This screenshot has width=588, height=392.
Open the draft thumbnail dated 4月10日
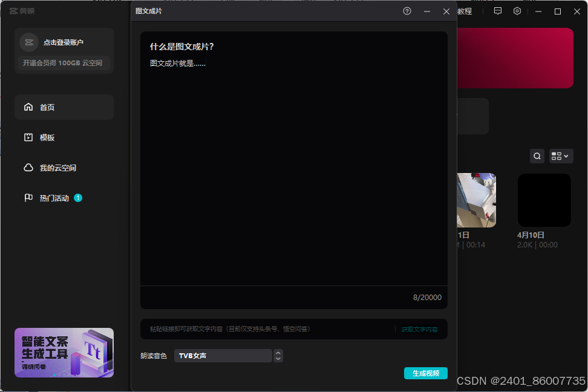point(544,200)
